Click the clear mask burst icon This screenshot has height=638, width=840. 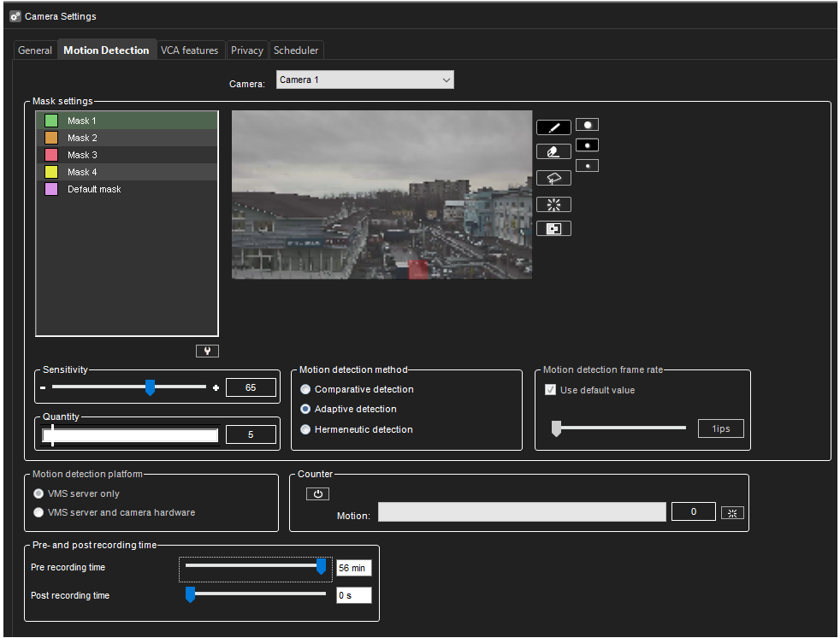click(x=553, y=204)
